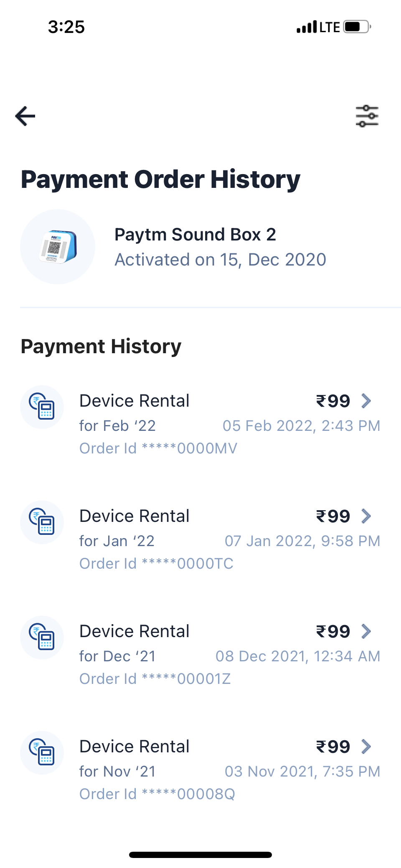Tap the Paytm Sound Box 2 title
The image size is (401, 868).
coord(195,235)
